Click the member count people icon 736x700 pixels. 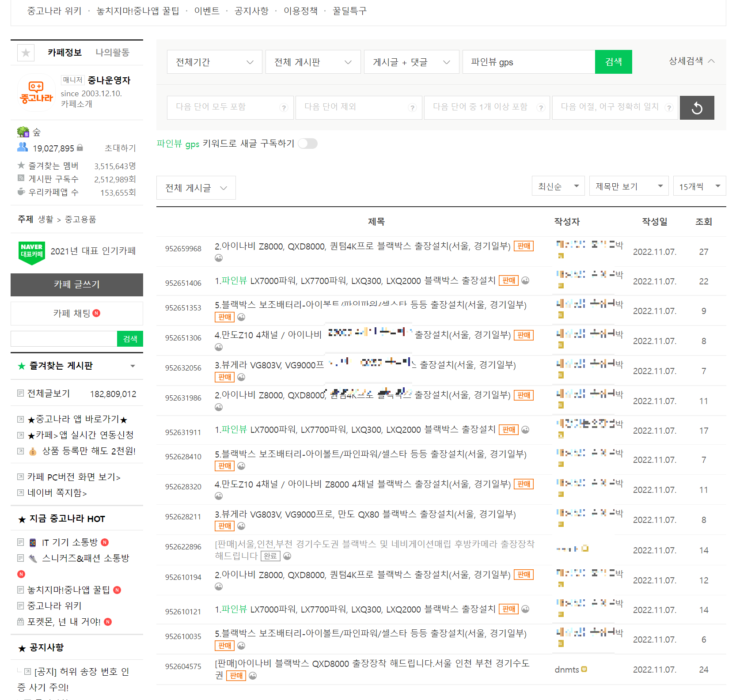tap(23, 147)
